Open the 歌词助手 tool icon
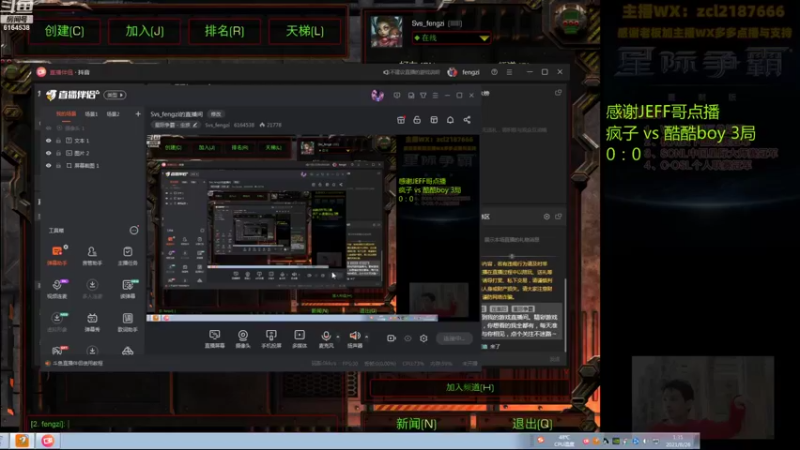Image resolution: width=800 pixels, height=450 pixels. (128, 322)
